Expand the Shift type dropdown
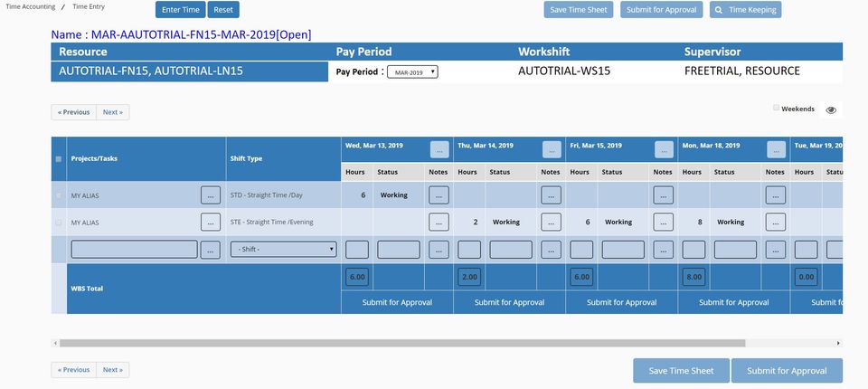Screen dimensions: 868x389 click(283, 250)
